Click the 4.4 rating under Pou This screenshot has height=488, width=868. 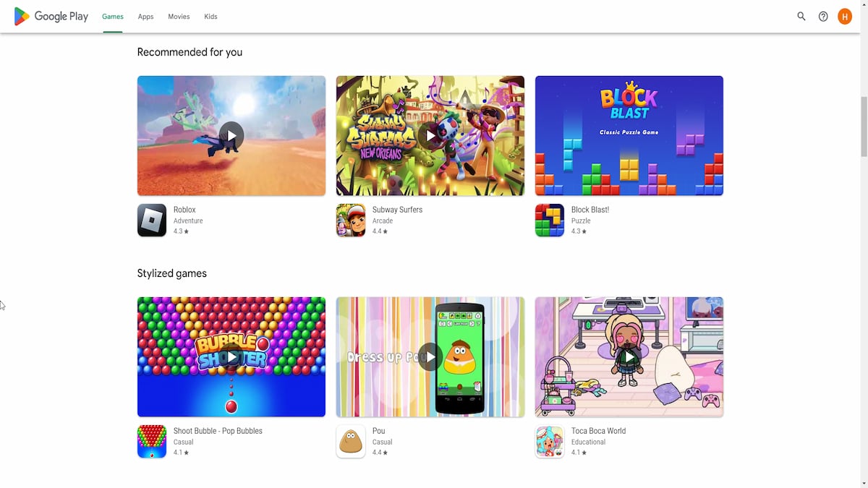pos(380,453)
